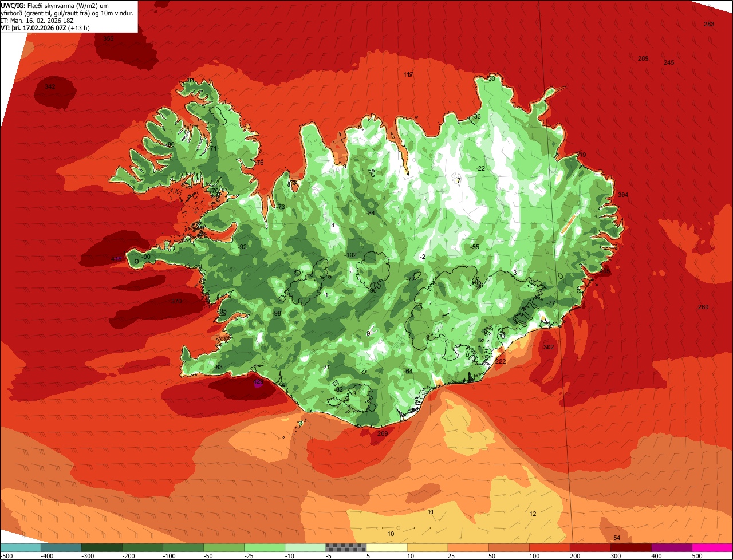Click the legend swatch between -500 and -400
This screenshot has height=560, width=733.
20,547
